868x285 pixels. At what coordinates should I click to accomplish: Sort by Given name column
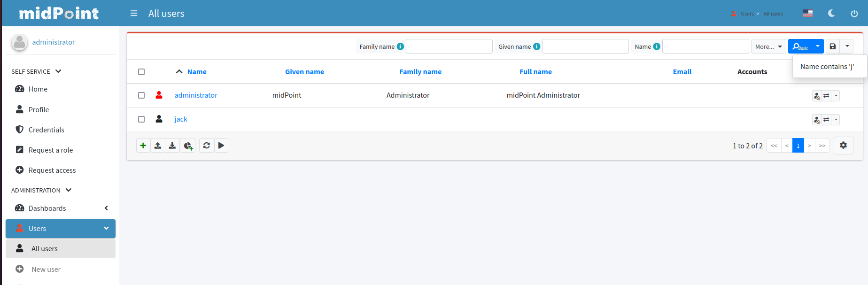click(304, 72)
